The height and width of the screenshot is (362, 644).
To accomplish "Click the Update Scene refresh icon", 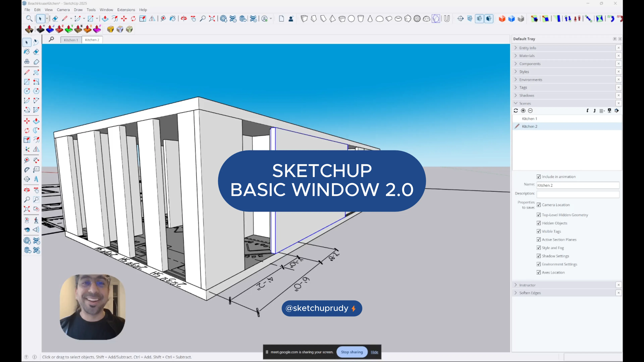I will pyautogui.click(x=516, y=111).
